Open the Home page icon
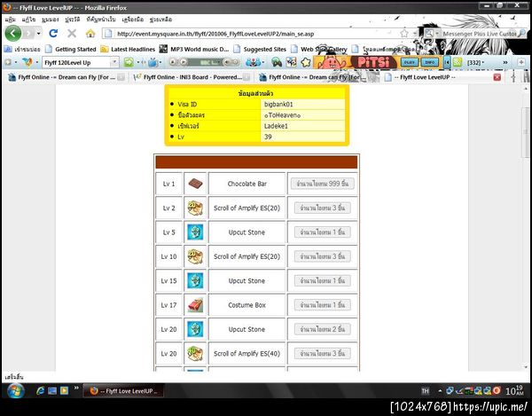Viewport: 532px width, 416px height. coord(90,33)
